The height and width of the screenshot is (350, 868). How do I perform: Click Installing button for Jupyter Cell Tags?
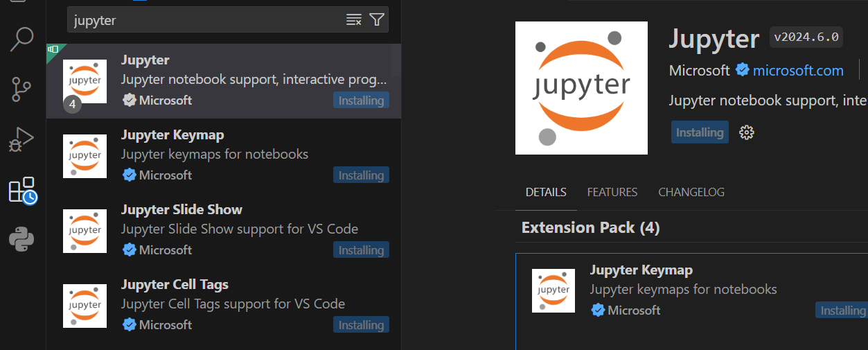361,325
